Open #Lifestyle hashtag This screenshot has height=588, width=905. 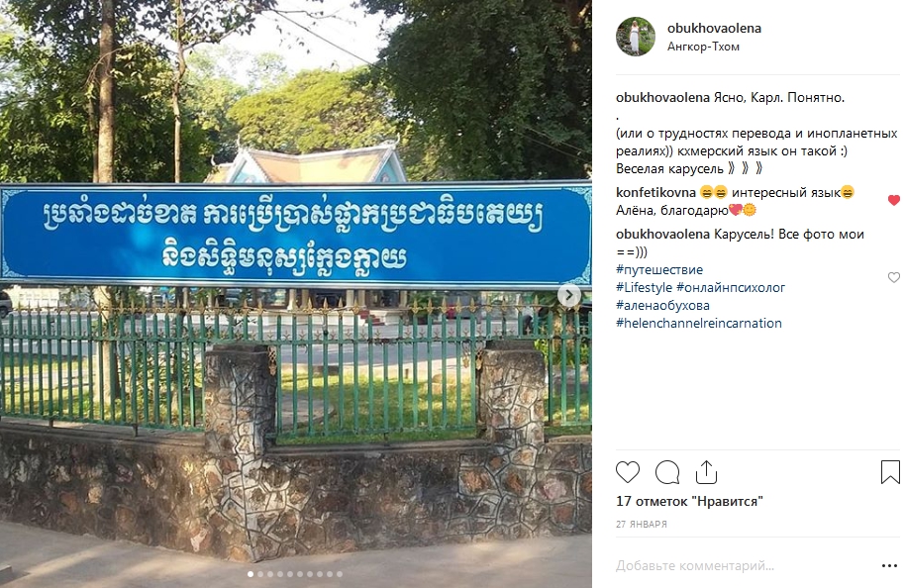click(645, 287)
